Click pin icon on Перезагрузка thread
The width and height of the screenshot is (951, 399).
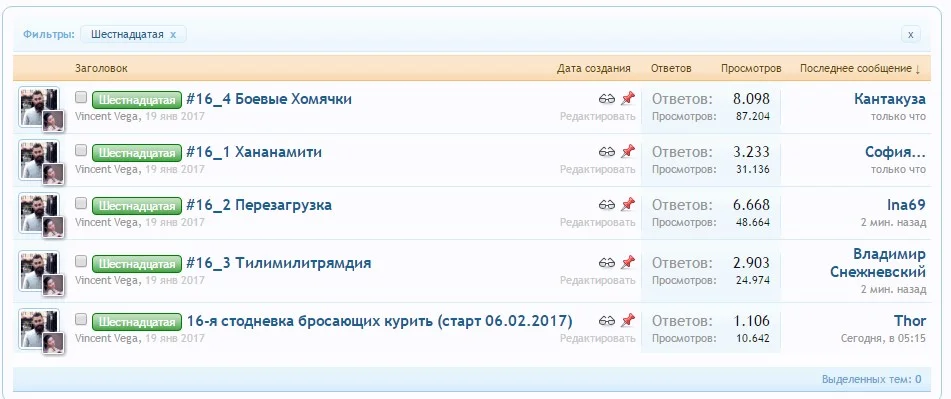tap(627, 204)
